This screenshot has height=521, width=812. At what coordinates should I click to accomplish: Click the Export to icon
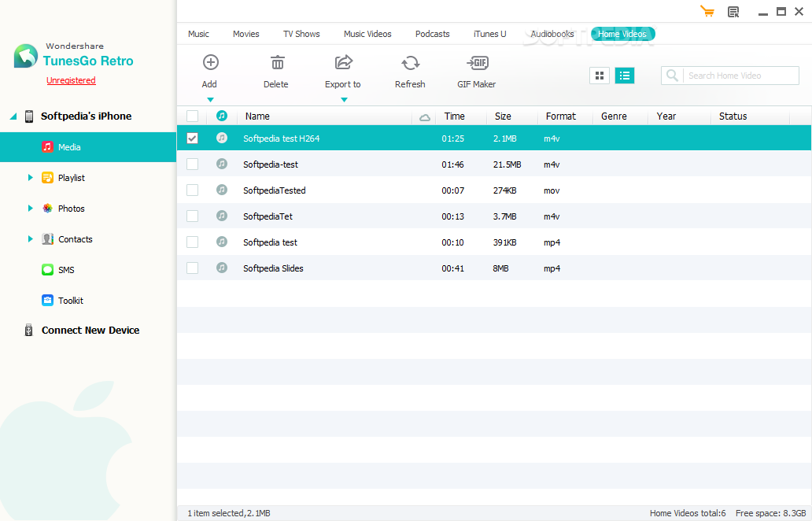coord(343,62)
